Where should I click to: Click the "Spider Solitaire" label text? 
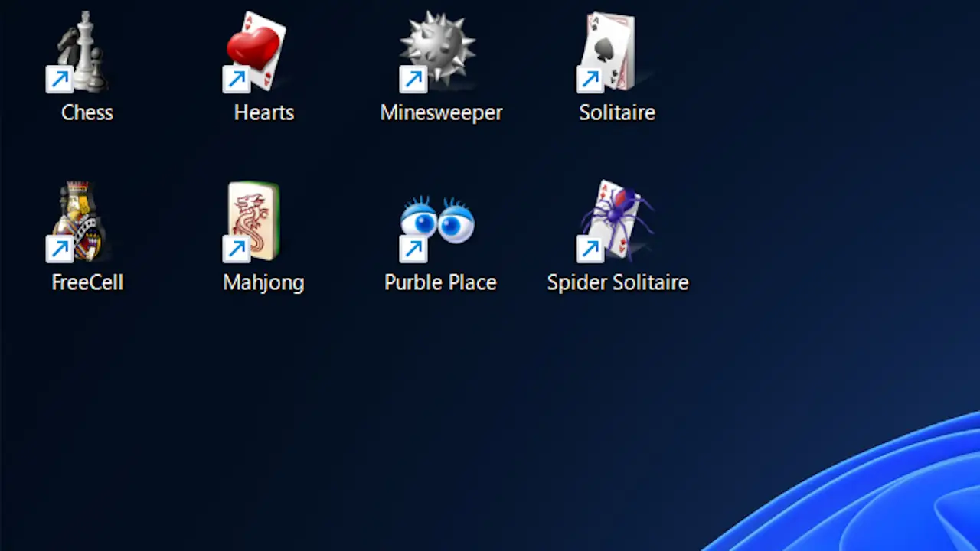618,283
